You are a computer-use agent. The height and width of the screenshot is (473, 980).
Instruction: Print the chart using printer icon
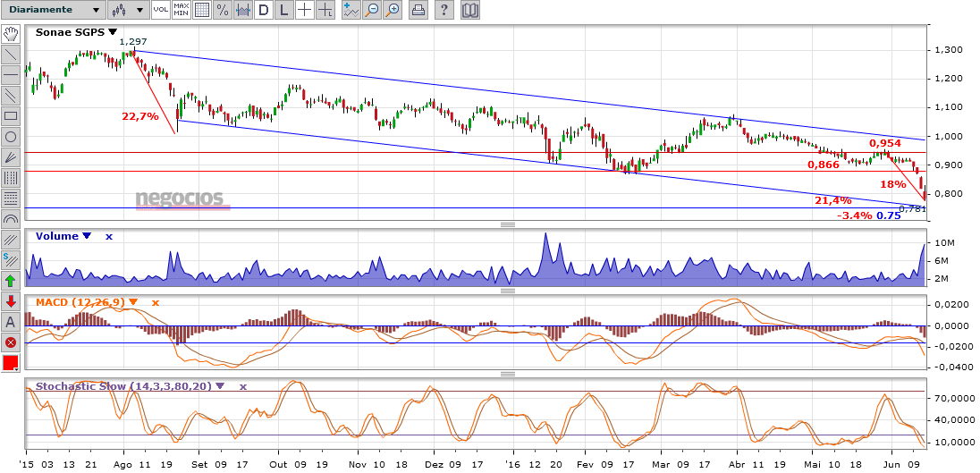(418, 10)
